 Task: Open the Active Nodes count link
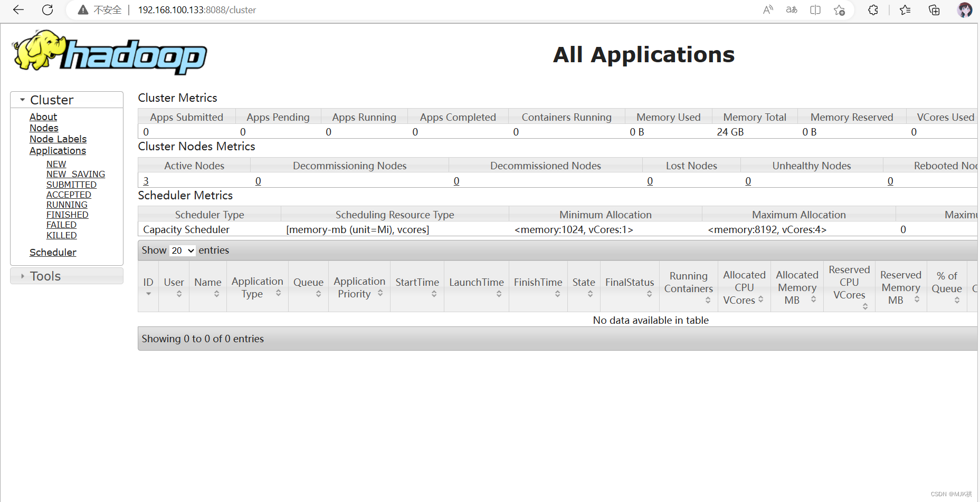click(146, 181)
